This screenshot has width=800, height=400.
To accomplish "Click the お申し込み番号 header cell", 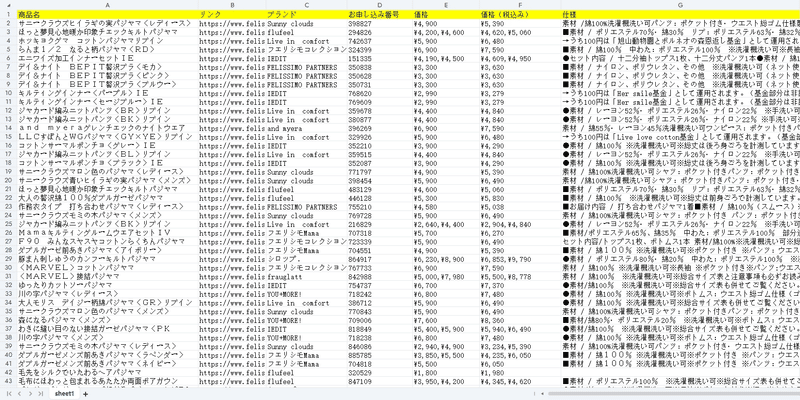I will (x=380, y=14).
